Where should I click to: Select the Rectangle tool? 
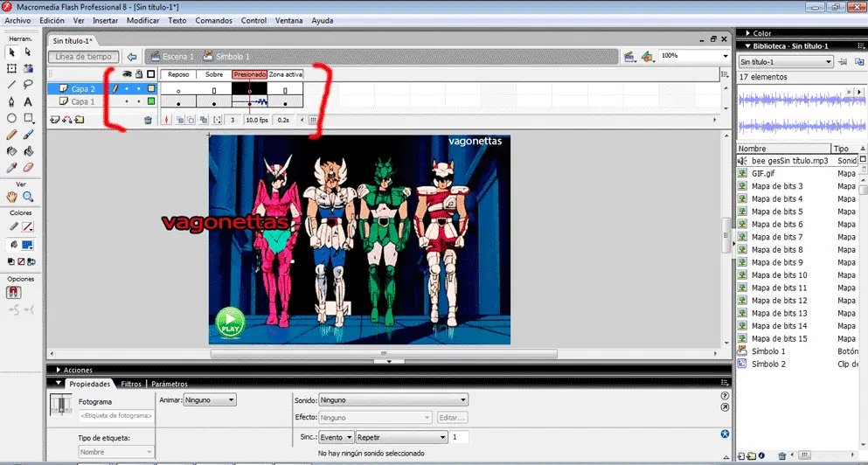(x=28, y=118)
